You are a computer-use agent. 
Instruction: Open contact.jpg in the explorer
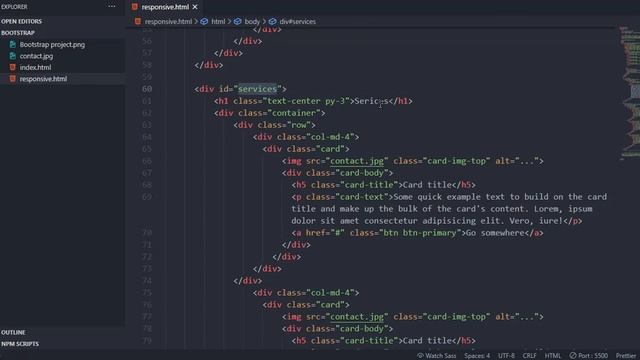click(36, 56)
